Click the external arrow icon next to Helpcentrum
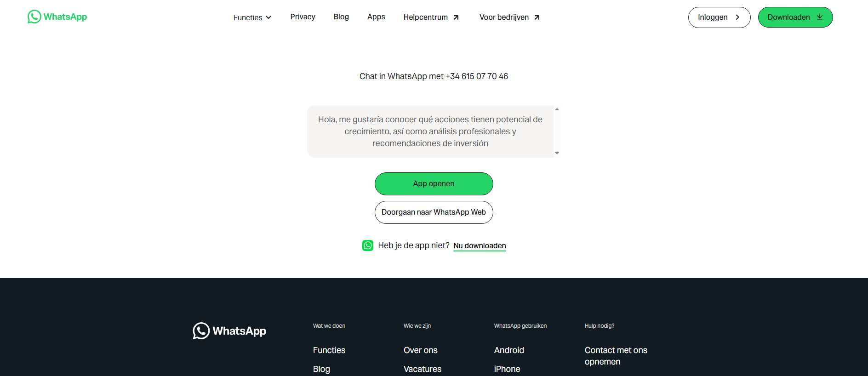The height and width of the screenshot is (376, 868). coord(456,17)
